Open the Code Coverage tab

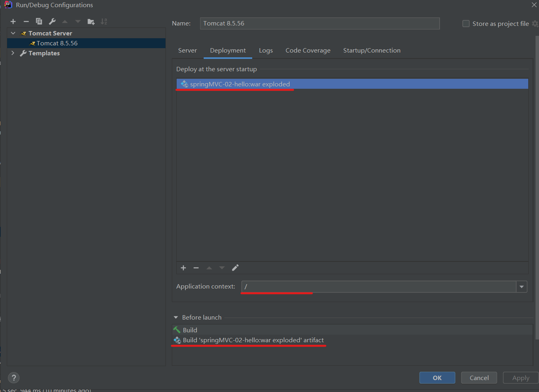click(x=308, y=50)
